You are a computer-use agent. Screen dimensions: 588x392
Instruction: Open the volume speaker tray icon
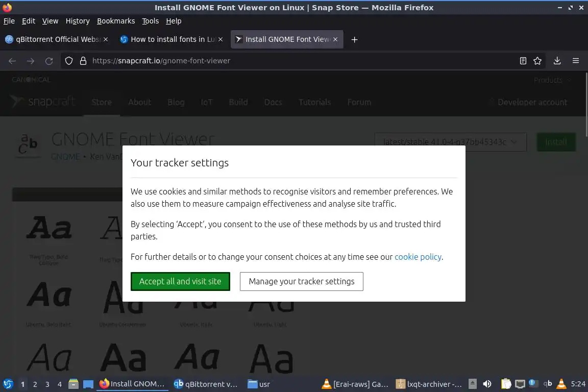(487, 384)
